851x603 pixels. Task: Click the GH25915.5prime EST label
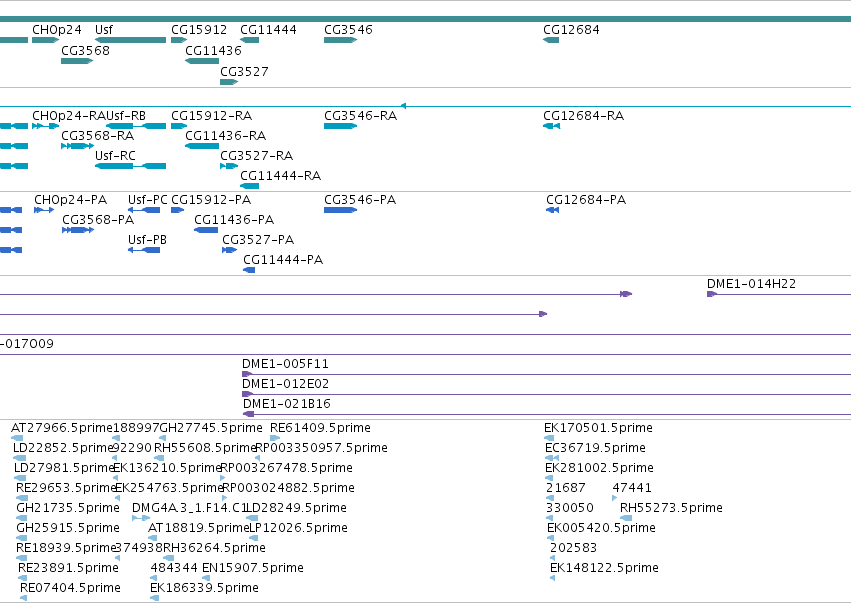[68, 528]
